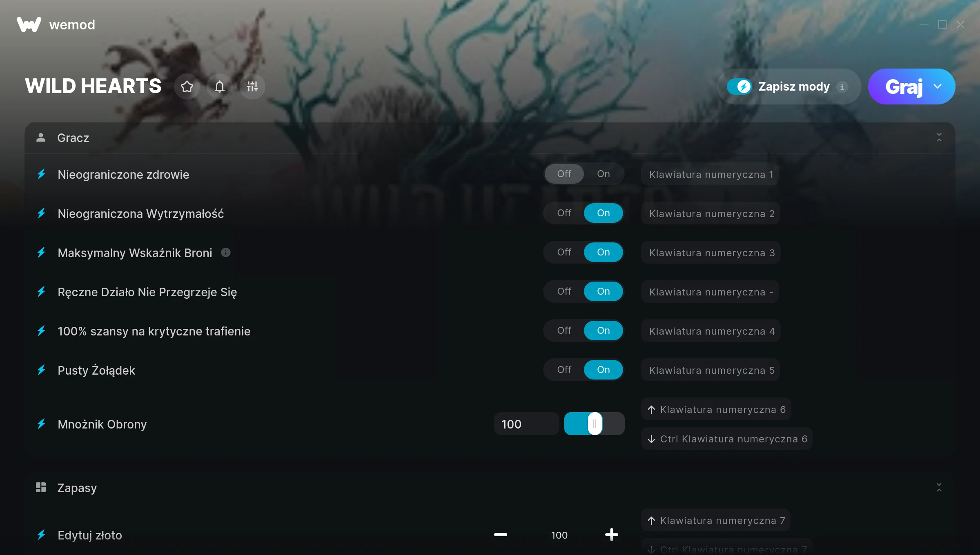980x555 pixels.
Task: Open the notification bell for WILD HEARTS
Action: click(220, 87)
